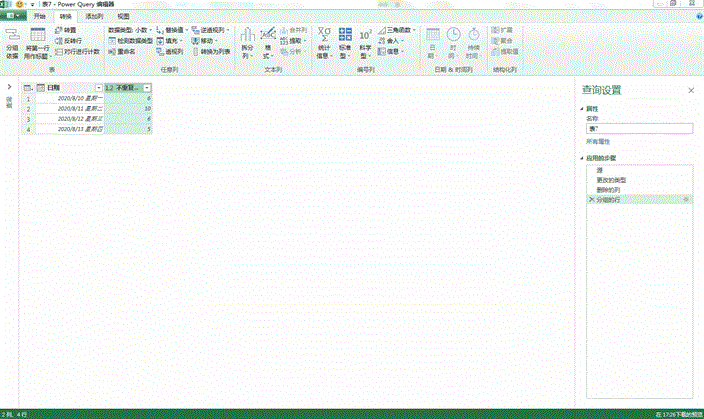704x419 pixels.
Task: Select the 更改的类型 applied step
Action: pyautogui.click(x=612, y=180)
